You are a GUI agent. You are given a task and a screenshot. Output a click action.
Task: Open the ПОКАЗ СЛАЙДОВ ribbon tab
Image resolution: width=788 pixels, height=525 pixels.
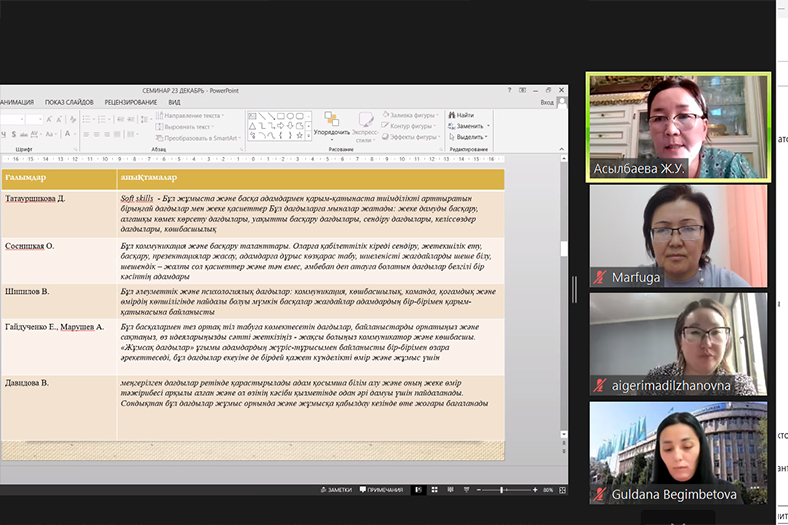69,102
